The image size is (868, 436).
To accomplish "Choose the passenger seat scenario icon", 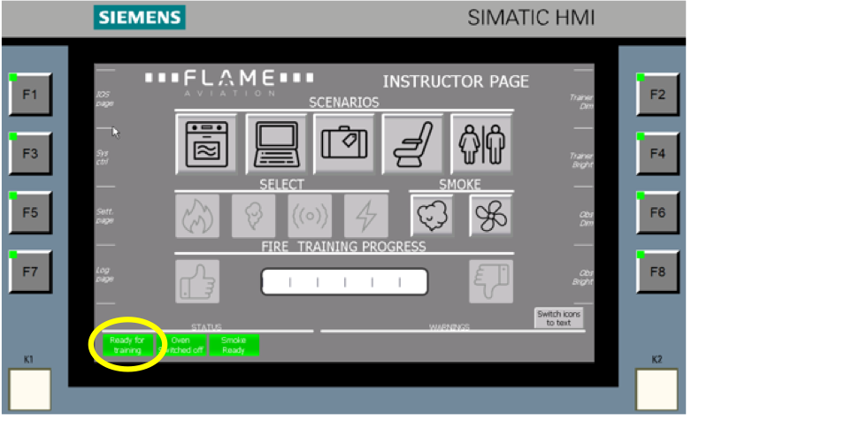I will (411, 143).
